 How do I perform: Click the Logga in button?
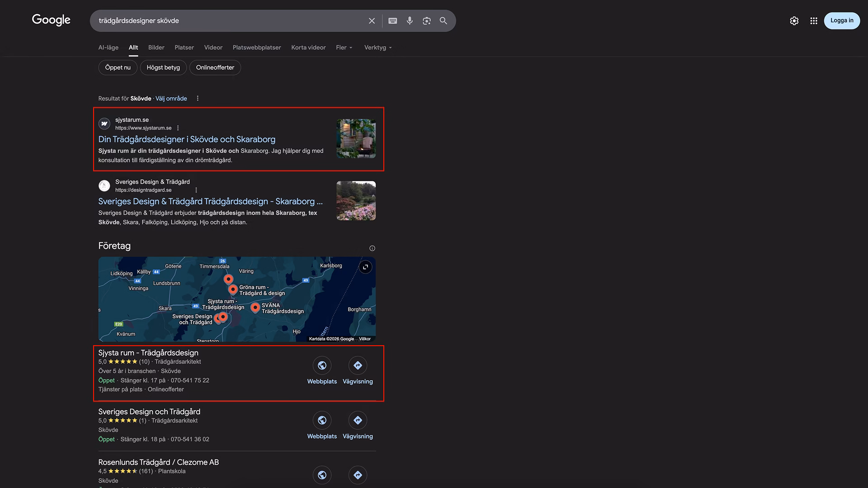tap(842, 21)
